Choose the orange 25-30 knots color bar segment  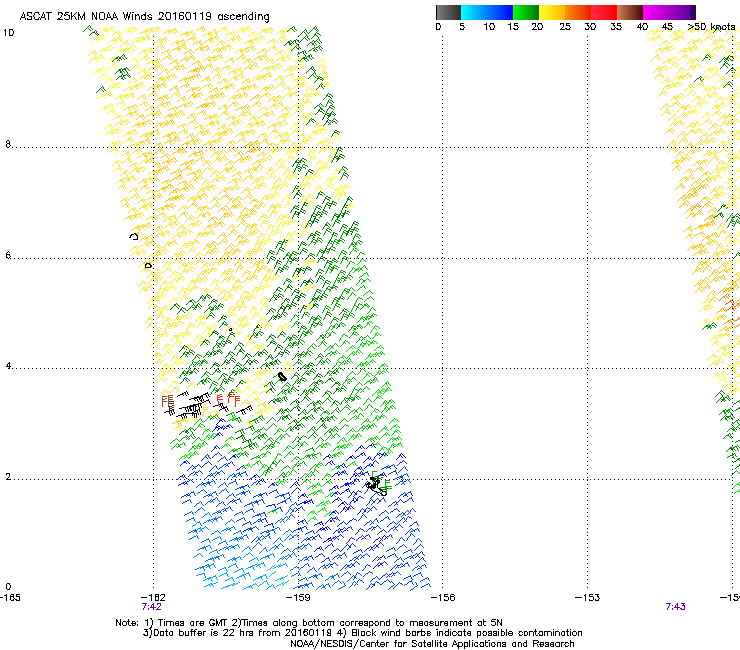578,12
